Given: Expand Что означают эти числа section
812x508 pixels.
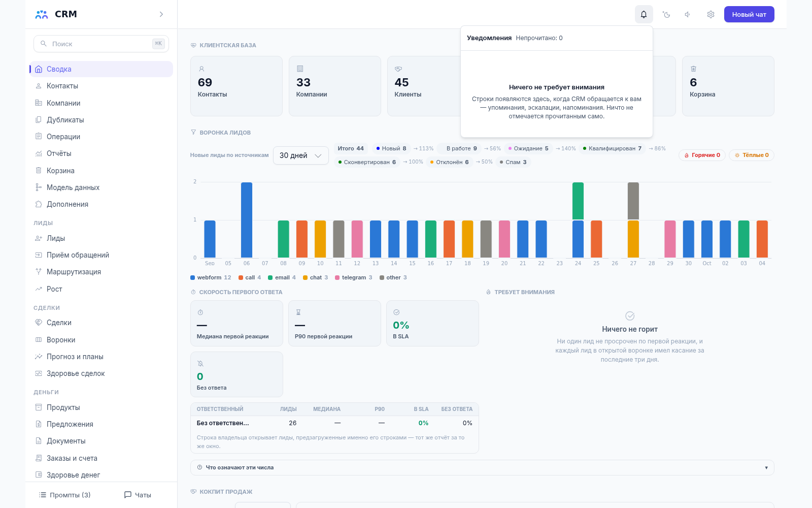Looking at the screenshot, I should click(482, 467).
